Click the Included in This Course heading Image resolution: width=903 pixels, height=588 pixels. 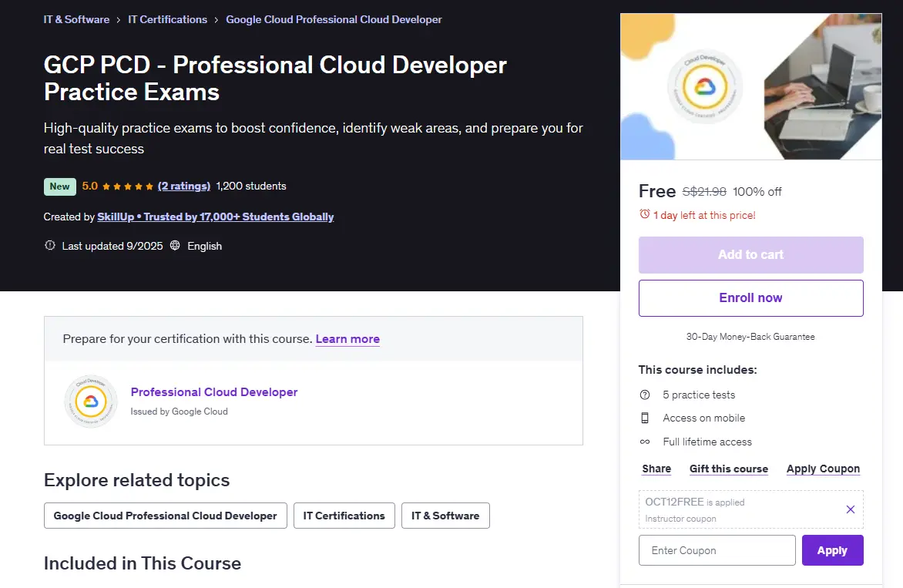(x=143, y=563)
